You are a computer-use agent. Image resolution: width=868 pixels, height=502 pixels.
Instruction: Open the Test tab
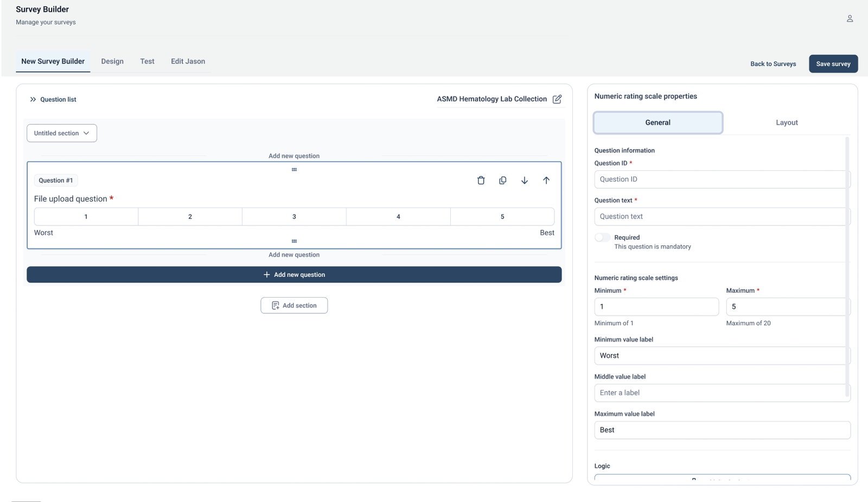(x=147, y=61)
